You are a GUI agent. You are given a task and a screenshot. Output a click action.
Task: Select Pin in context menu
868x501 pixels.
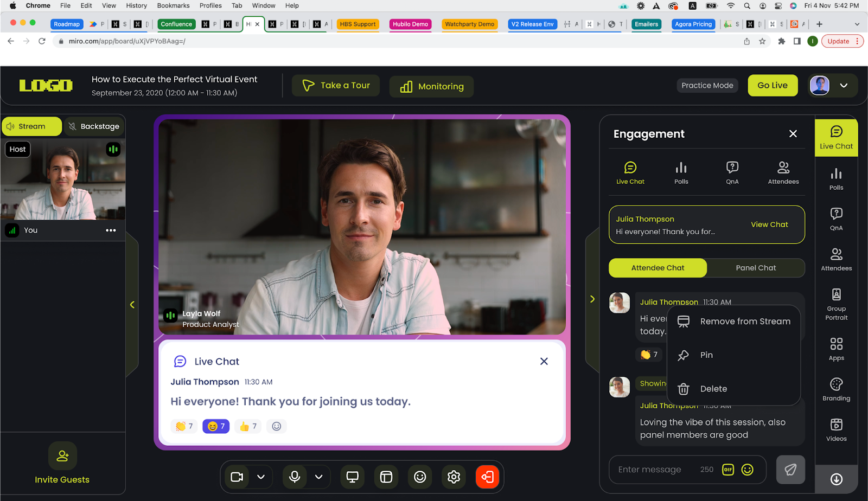point(733,355)
